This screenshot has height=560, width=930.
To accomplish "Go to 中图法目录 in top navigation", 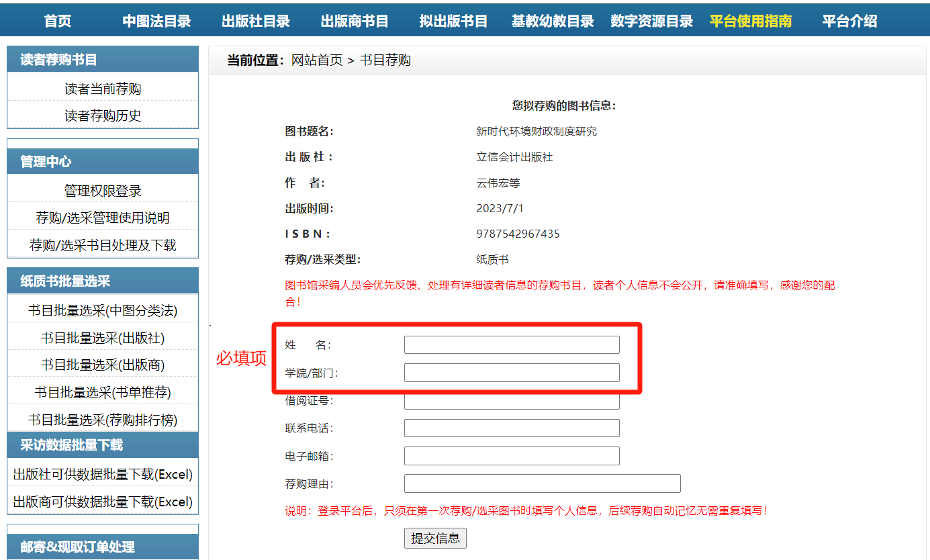I will click(x=156, y=21).
